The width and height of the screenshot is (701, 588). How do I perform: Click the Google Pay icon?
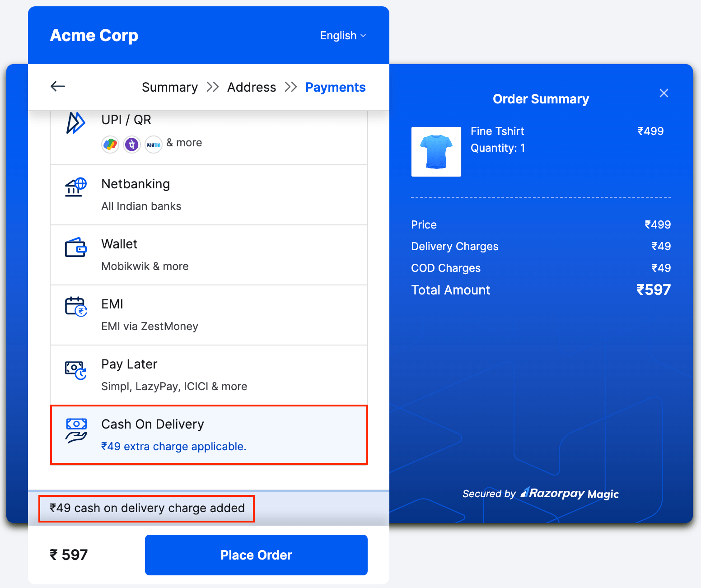coord(110,144)
